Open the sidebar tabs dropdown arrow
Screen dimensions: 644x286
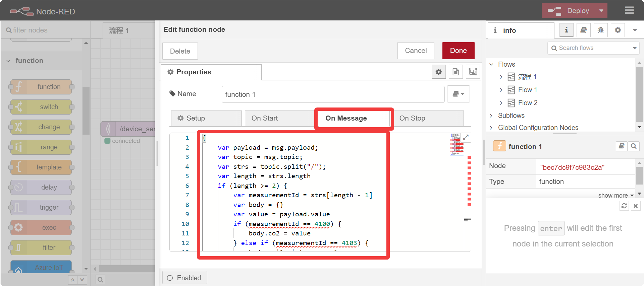tap(635, 30)
